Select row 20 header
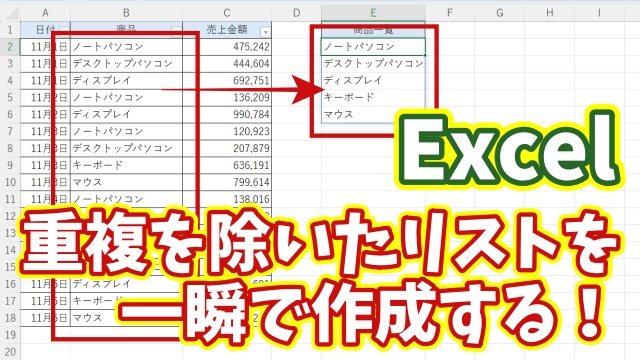This screenshot has width=640, height=360. point(10,351)
